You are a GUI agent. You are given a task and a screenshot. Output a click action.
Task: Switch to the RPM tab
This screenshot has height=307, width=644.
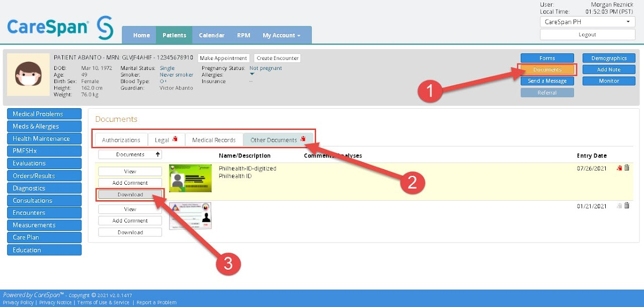tap(244, 35)
